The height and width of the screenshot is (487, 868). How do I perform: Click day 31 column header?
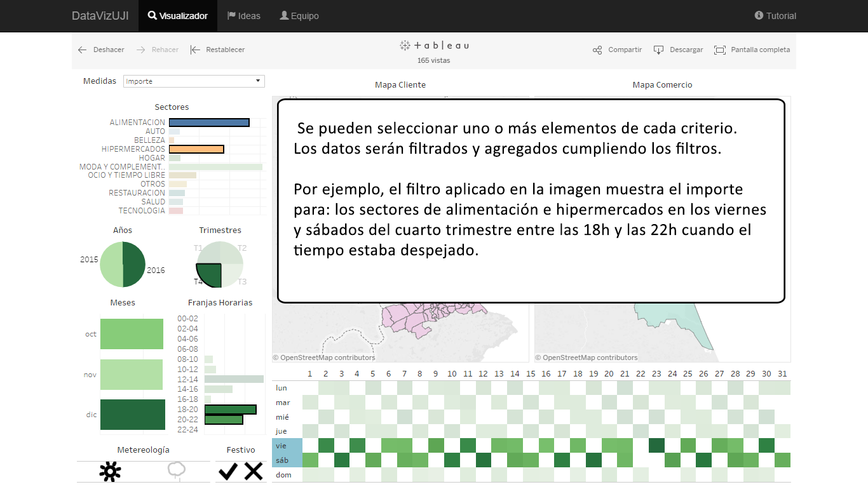[782, 373]
